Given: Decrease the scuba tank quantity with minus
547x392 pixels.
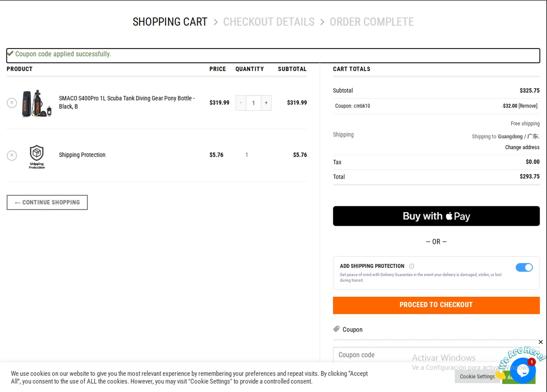Looking at the screenshot, I should 241,103.
